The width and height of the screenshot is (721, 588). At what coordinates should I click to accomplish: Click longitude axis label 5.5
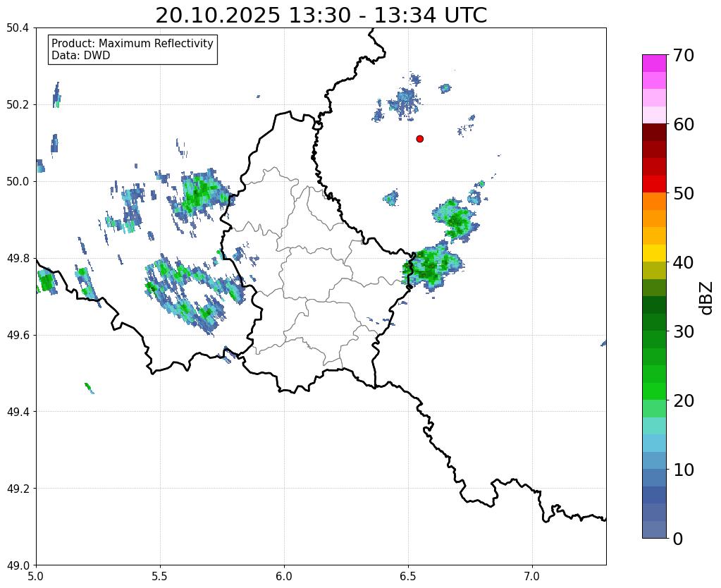160,576
